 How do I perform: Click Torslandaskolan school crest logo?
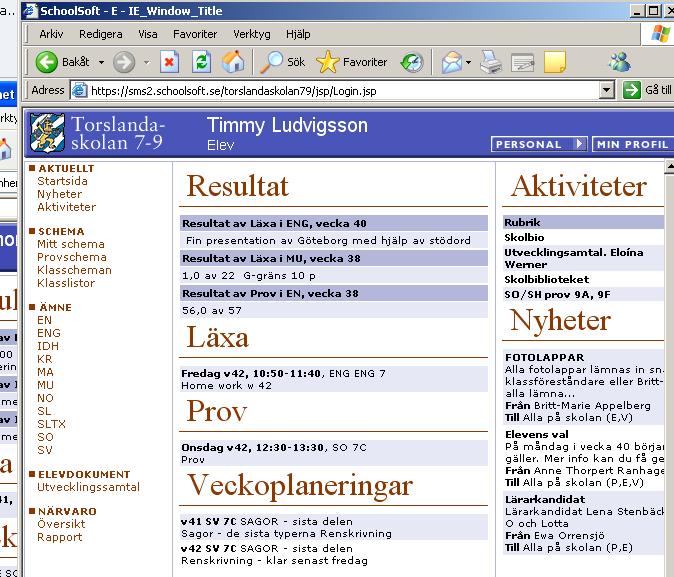[48, 133]
